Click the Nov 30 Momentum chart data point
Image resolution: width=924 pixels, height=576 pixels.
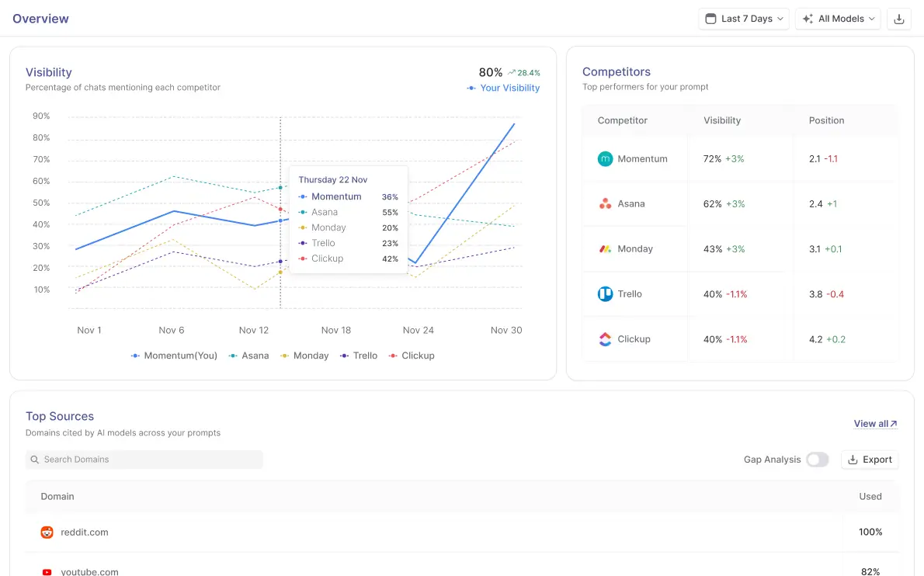click(x=513, y=123)
